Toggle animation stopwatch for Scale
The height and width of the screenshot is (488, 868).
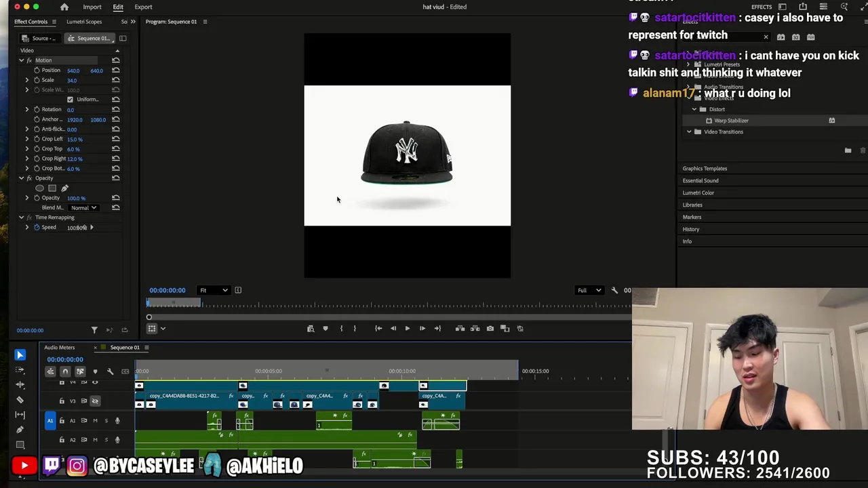pyautogui.click(x=37, y=80)
